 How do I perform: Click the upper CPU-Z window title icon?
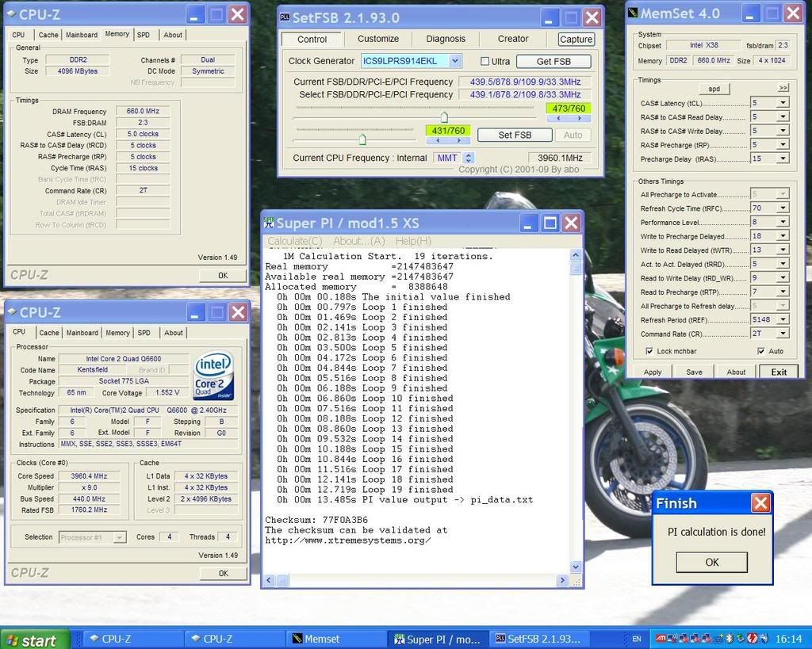click(x=11, y=14)
